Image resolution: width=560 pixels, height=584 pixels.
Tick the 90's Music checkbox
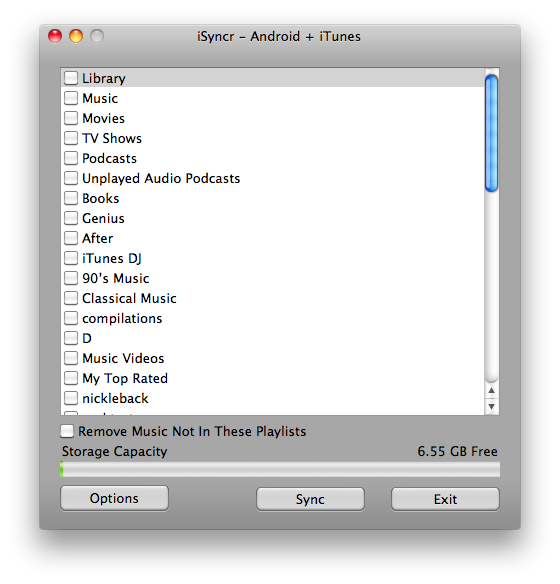tap(71, 278)
